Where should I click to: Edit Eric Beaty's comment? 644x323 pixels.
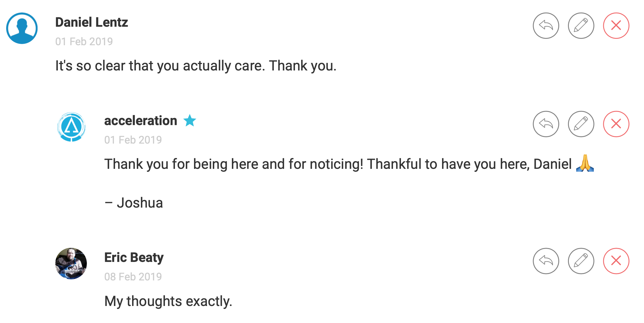pos(581,261)
